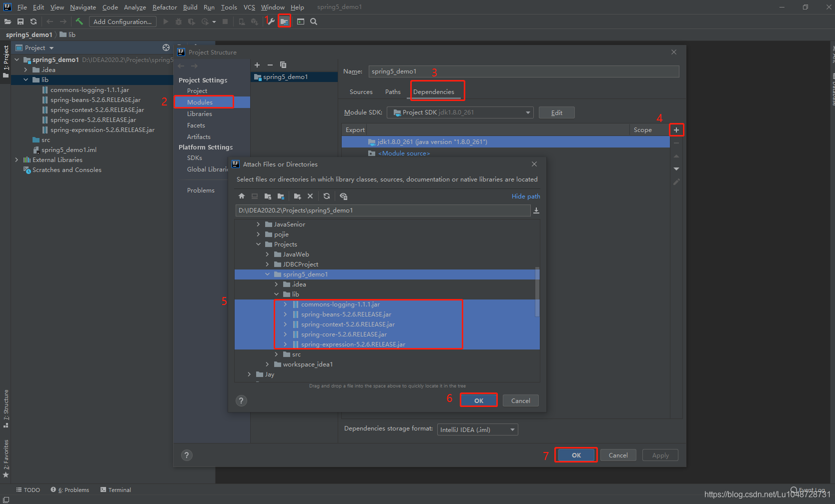Open path history arrow beside path field
835x504 pixels.
536,210
